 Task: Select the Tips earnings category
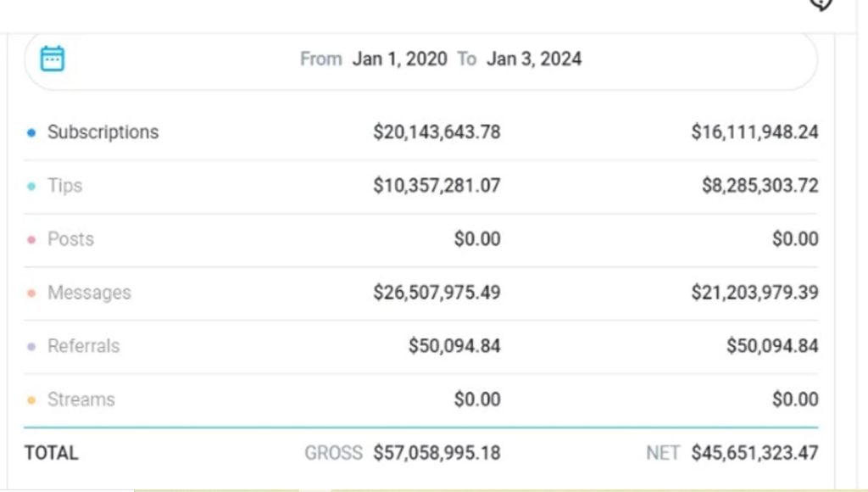[x=64, y=186]
